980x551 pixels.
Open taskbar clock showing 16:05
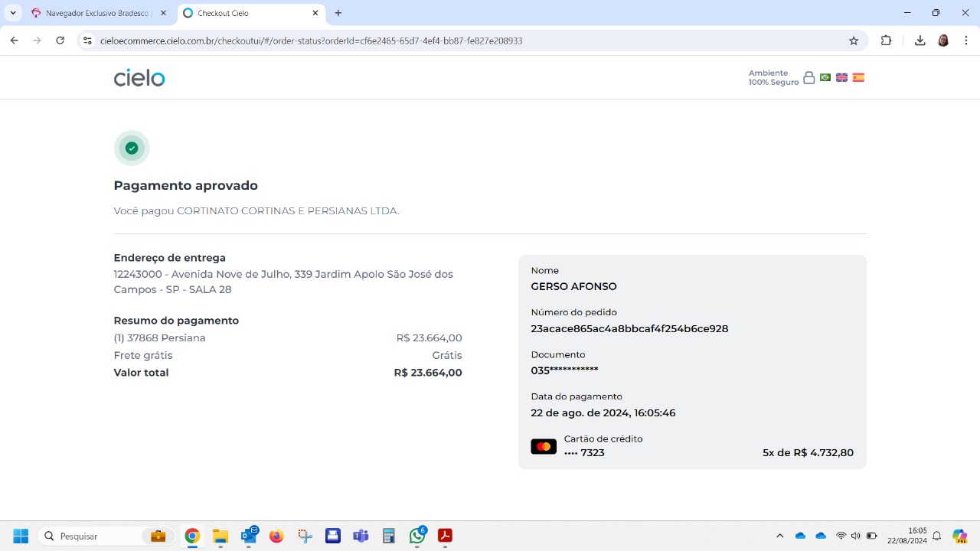(x=907, y=536)
